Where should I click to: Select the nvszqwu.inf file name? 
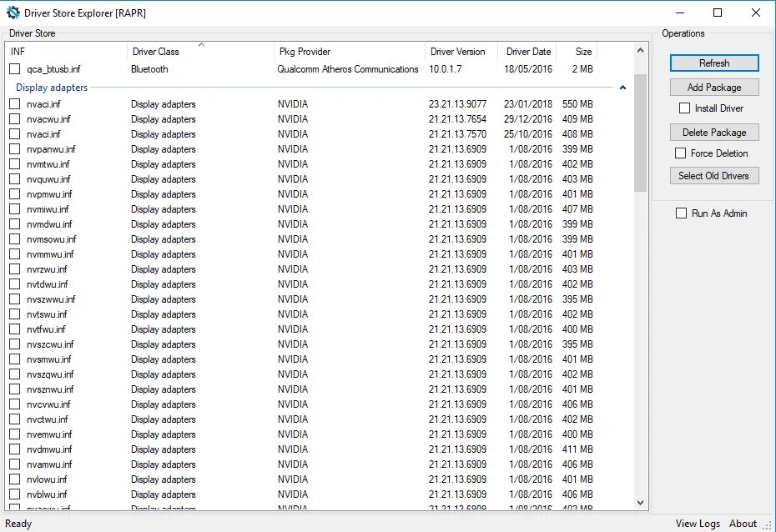coord(50,374)
